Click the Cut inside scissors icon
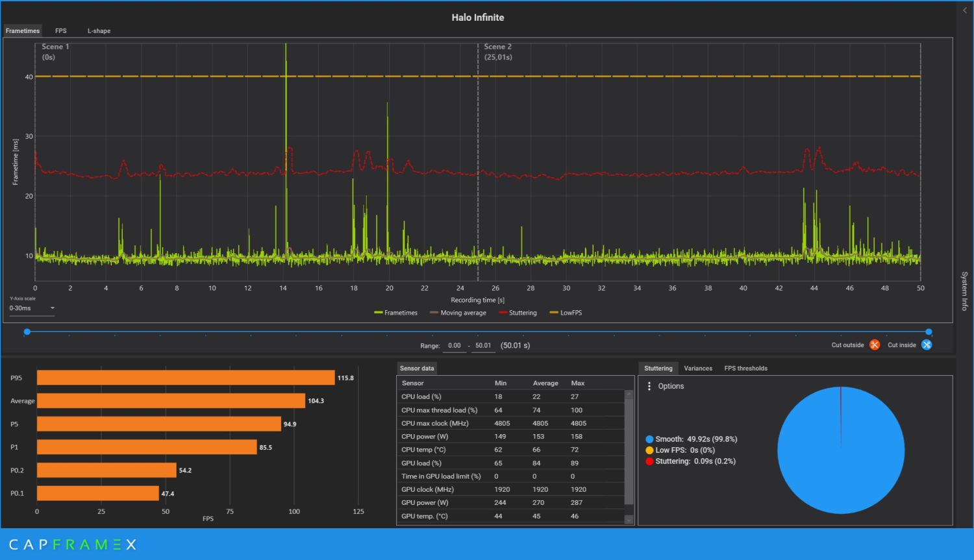 point(927,345)
